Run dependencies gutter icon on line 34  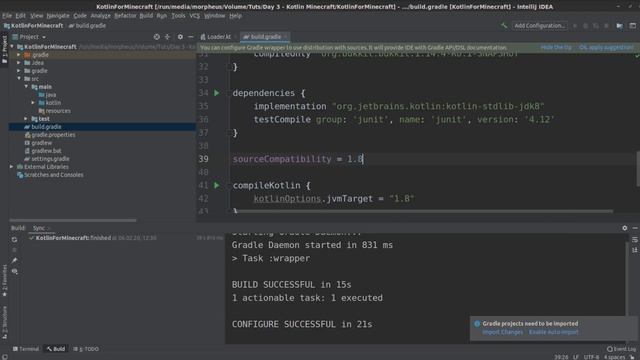coord(217,93)
